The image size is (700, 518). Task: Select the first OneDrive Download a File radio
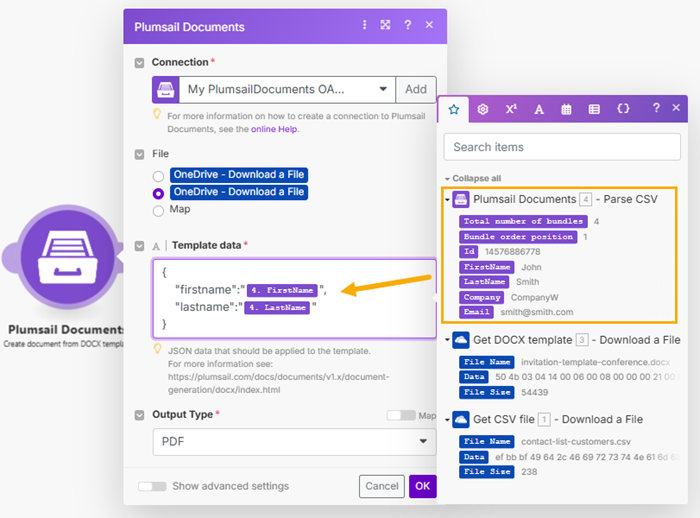(x=158, y=176)
